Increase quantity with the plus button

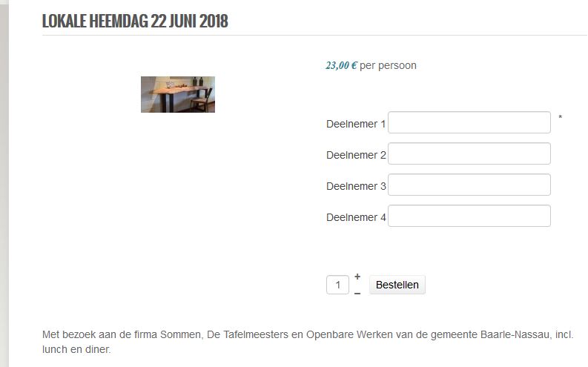click(357, 277)
